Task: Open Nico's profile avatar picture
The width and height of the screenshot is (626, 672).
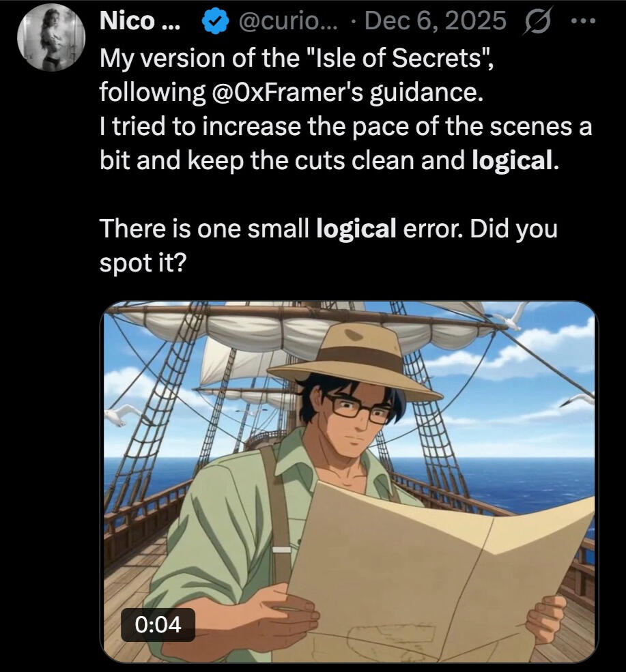Action: tap(51, 38)
